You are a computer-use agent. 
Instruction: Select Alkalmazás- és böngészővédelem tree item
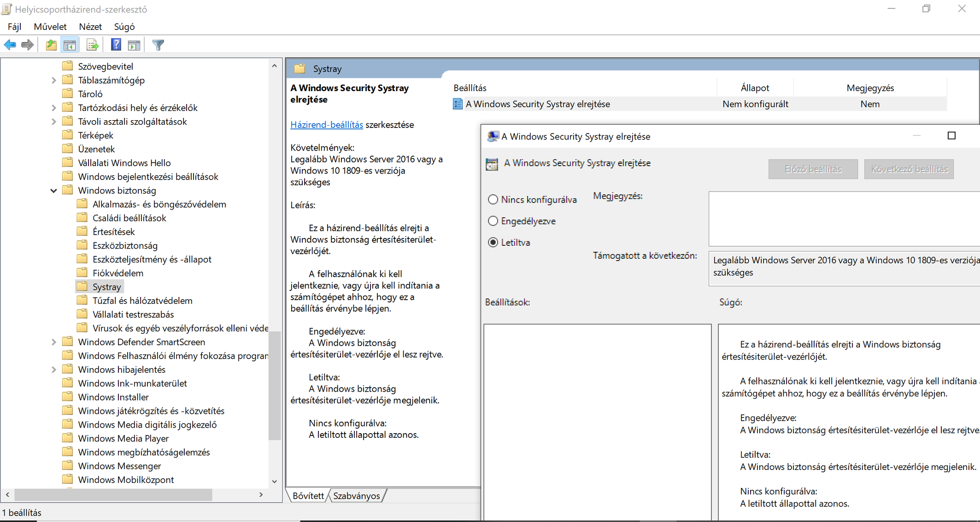pos(159,204)
